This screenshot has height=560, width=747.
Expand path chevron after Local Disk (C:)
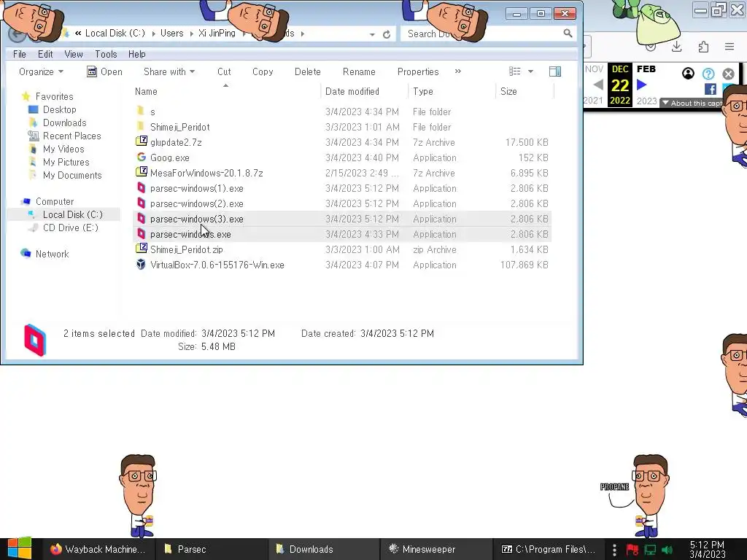click(x=153, y=34)
